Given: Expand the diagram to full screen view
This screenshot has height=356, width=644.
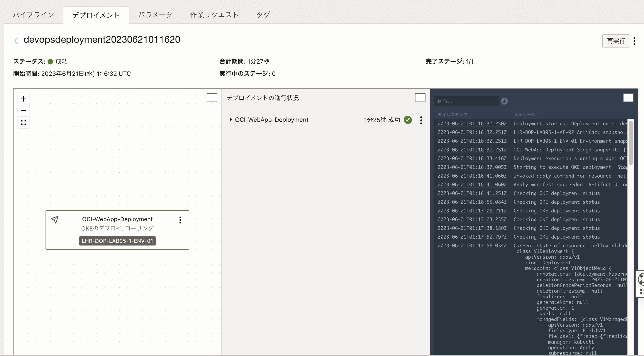Looking at the screenshot, I should coord(23,122).
